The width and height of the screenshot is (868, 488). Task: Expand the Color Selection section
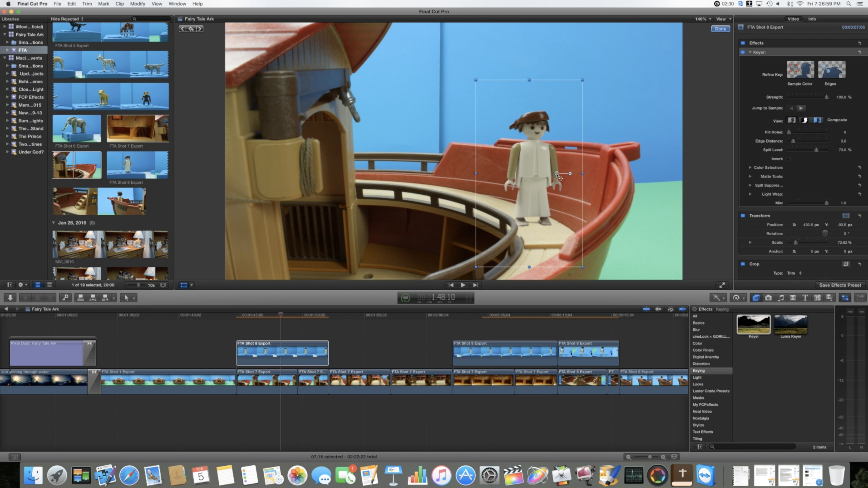[751, 168]
